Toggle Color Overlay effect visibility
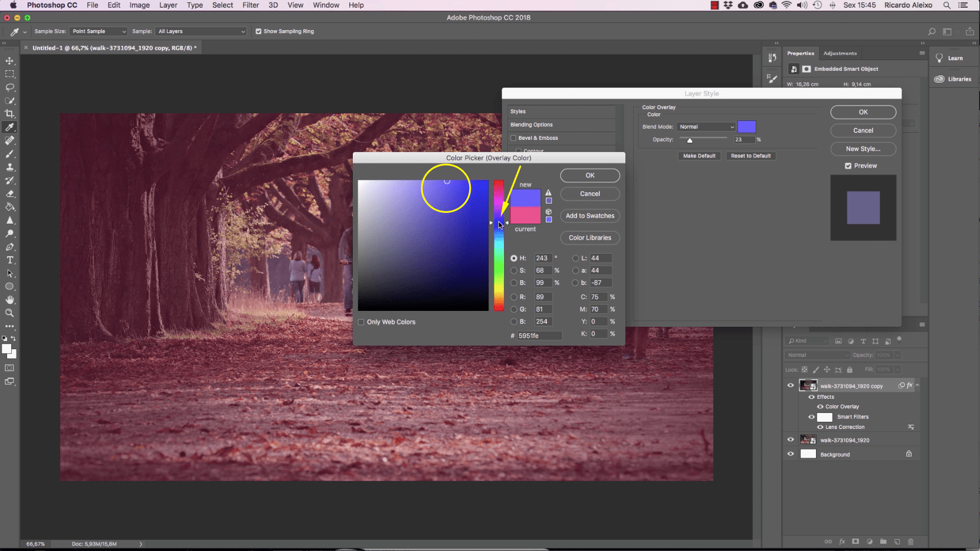The height and width of the screenshot is (551, 980). click(820, 406)
